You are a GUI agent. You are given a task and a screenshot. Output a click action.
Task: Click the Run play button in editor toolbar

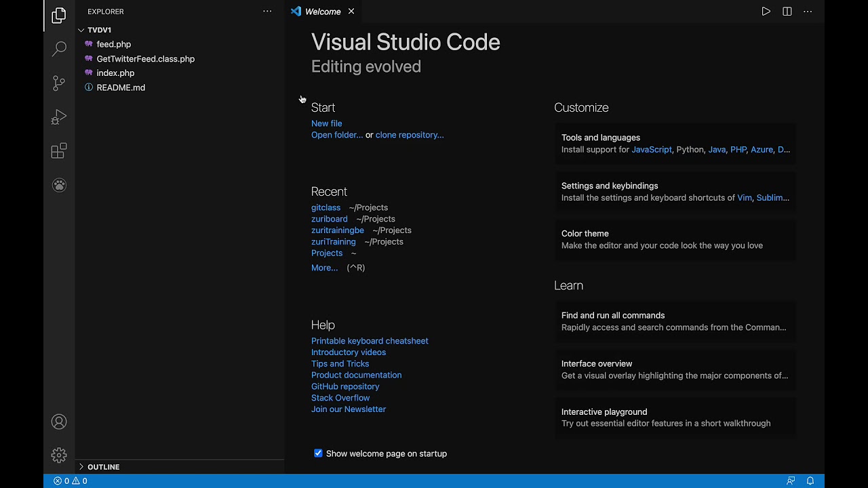(766, 12)
